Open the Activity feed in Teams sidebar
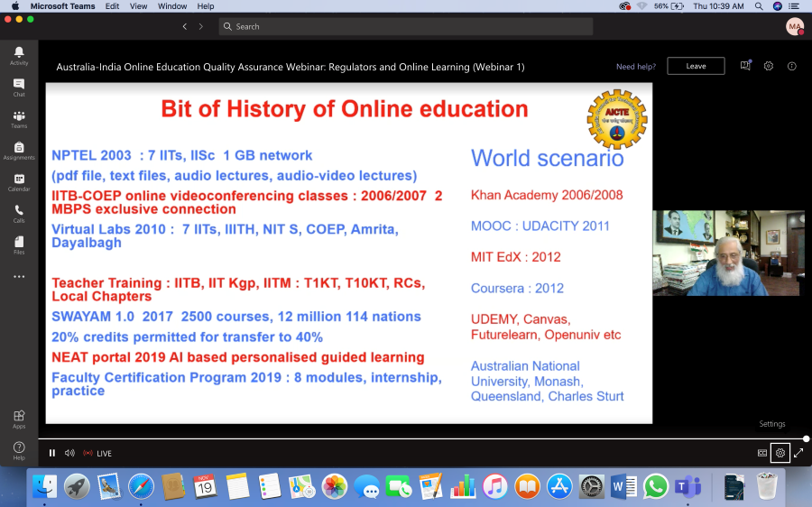 19,56
